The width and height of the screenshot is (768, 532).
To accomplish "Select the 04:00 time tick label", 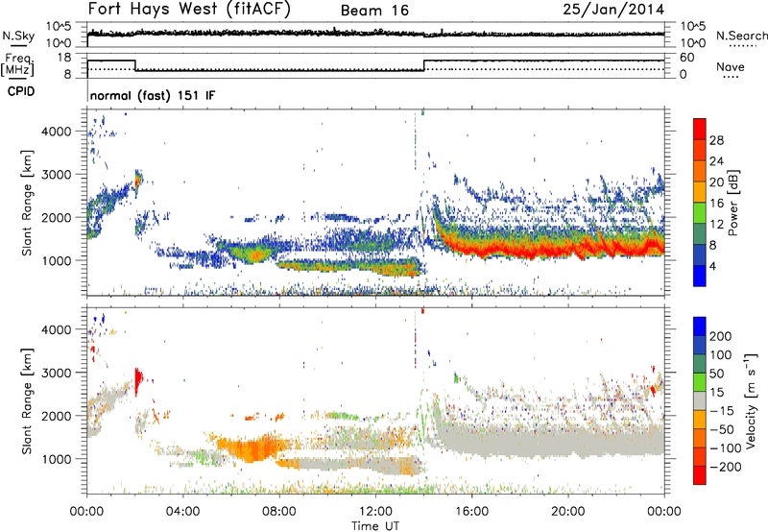I will [182, 512].
